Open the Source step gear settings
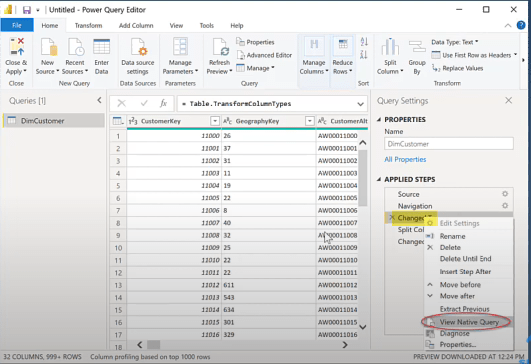 (505, 194)
